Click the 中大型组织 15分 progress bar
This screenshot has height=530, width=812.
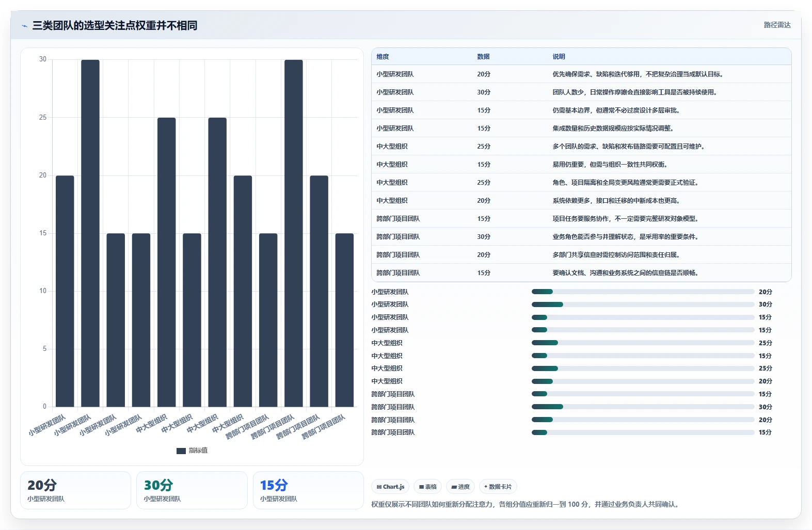[643, 356]
